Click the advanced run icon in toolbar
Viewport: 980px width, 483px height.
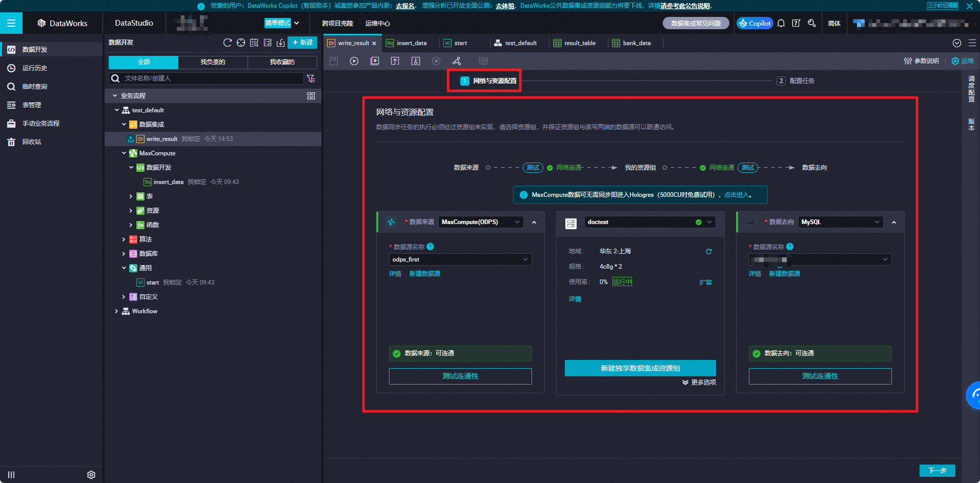tap(375, 61)
